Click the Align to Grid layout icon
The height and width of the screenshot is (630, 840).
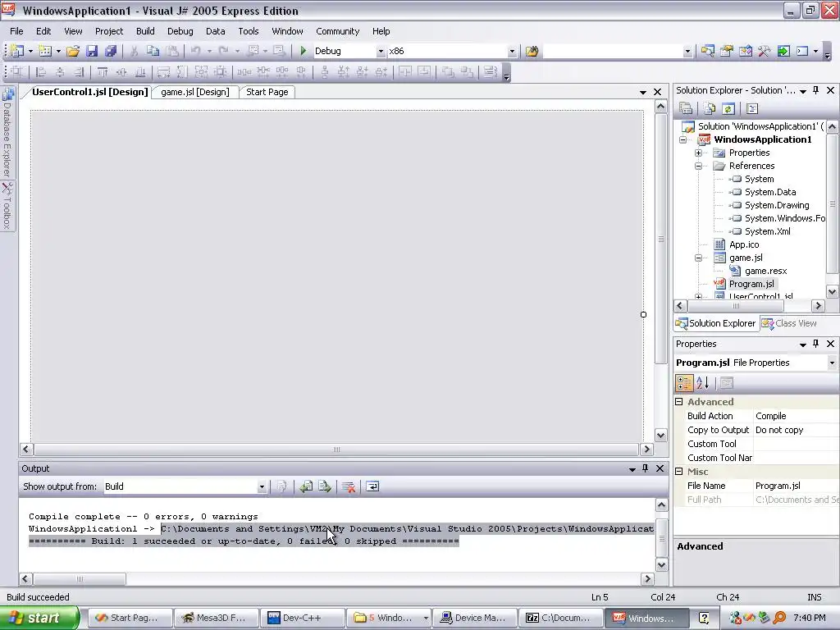(16, 72)
